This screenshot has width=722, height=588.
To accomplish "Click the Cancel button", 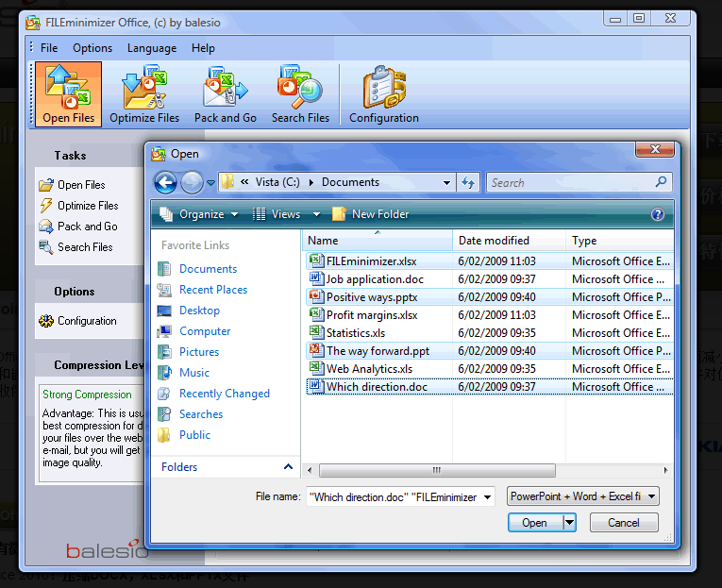I will [x=624, y=523].
